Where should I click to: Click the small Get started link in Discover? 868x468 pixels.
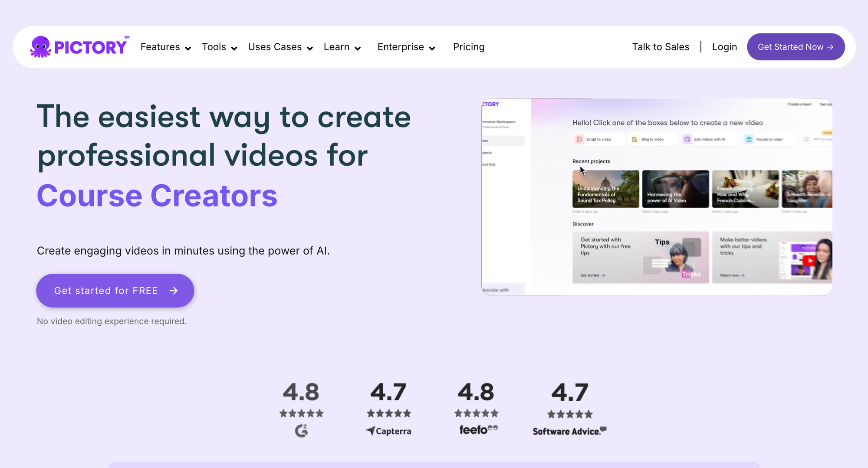pyautogui.click(x=592, y=275)
